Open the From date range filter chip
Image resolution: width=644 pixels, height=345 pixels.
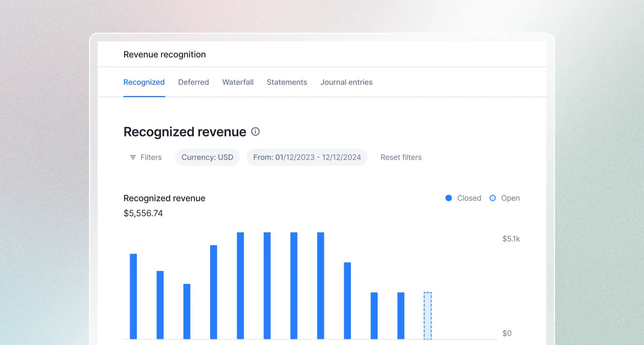pyautogui.click(x=307, y=157)
